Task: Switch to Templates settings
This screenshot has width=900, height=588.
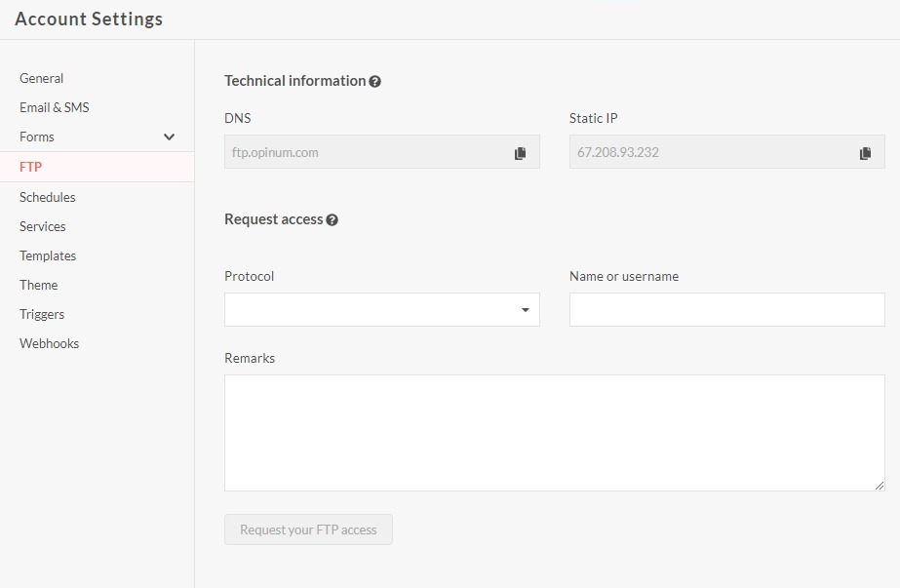Action: pyautogui.click(x=48, y=255)
